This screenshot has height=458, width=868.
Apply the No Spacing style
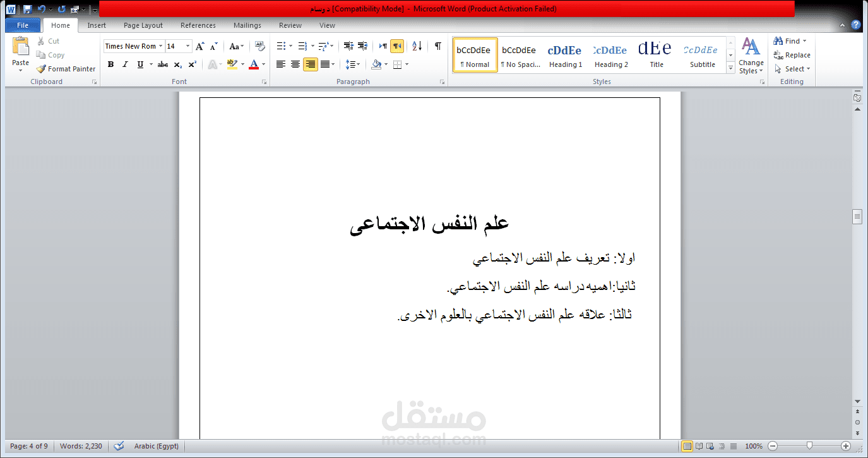coord(521,55)
